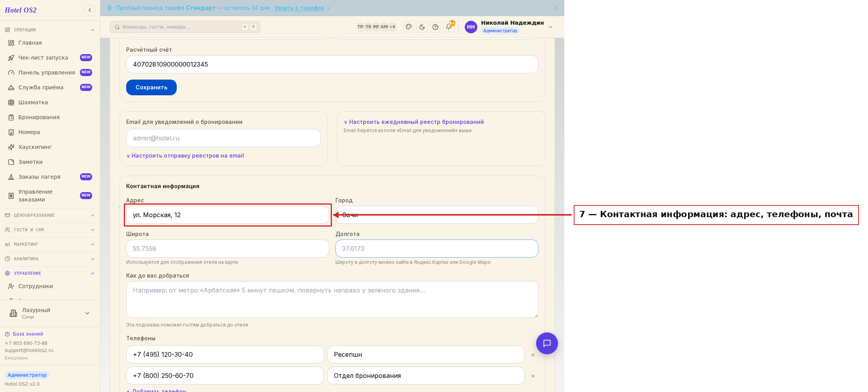Open notifications bell icon

click(449, 27)
